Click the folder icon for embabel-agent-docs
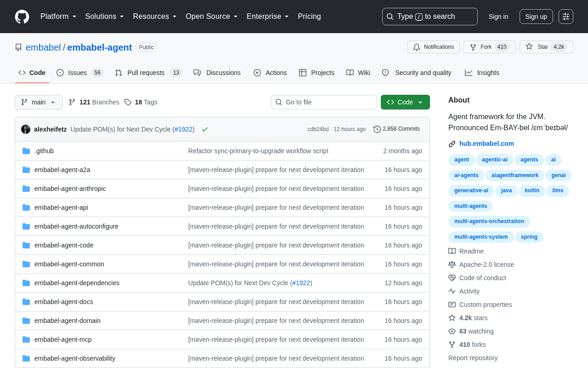Viewport: 588px width, 368px height. tap(26, 302)
